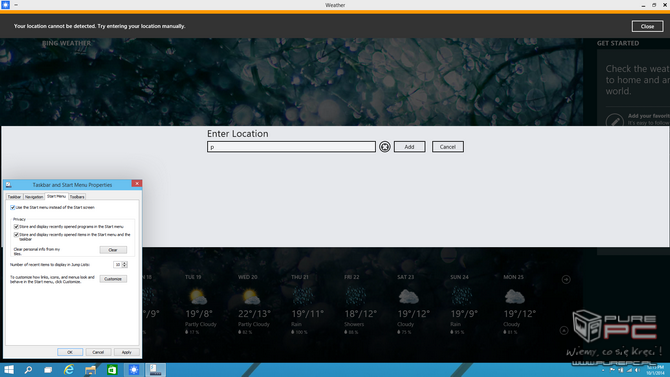670x377 pixels.
Task: Switch to the Navigation tab
Action: point(34,197)
